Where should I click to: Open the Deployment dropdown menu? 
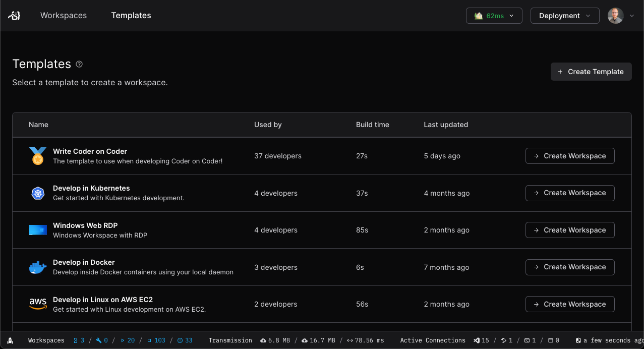564,16
